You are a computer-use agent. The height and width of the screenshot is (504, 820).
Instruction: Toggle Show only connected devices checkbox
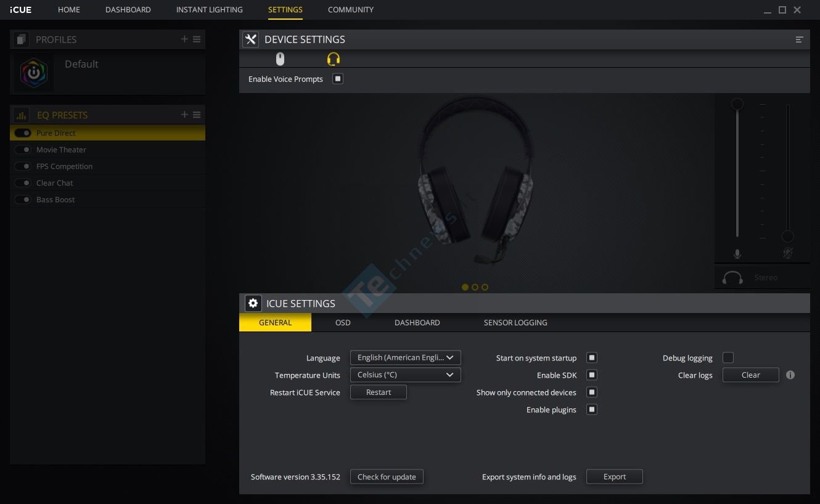pos(592,392)
